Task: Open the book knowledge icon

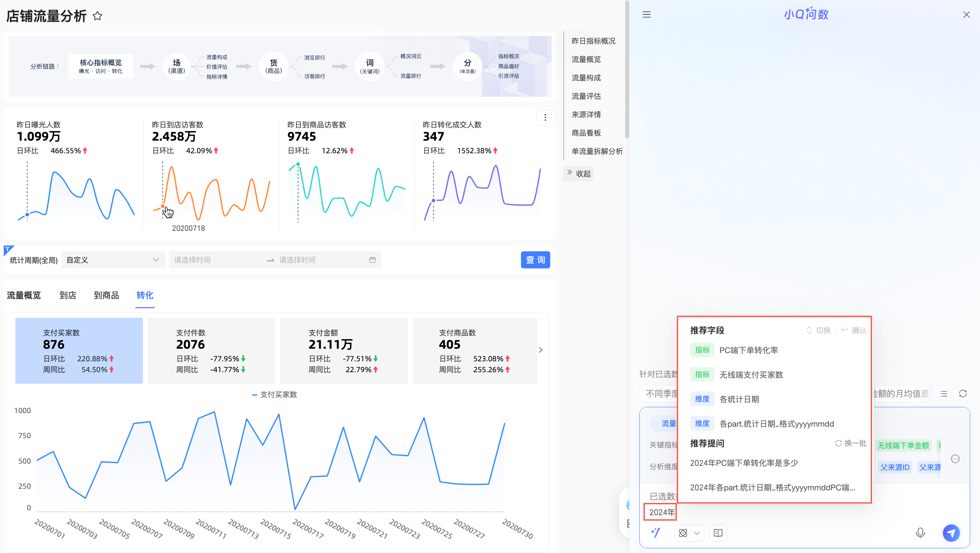Action: click(718, 533)
